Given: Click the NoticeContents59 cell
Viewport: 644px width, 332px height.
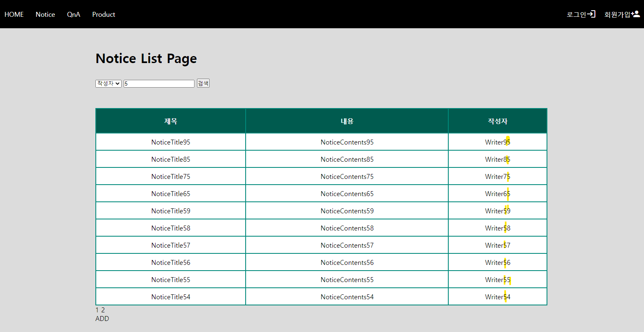Looking at the screenshot, I should 347,211.
